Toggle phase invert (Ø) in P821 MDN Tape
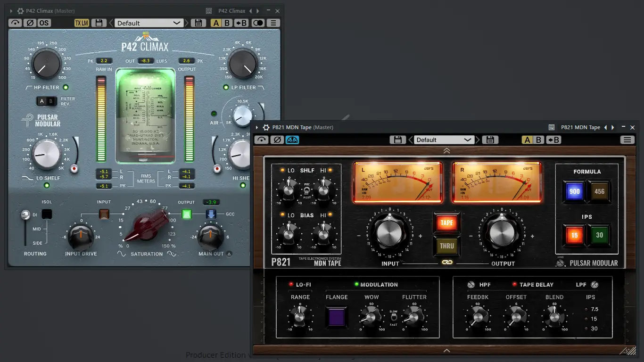 point(277,140)
